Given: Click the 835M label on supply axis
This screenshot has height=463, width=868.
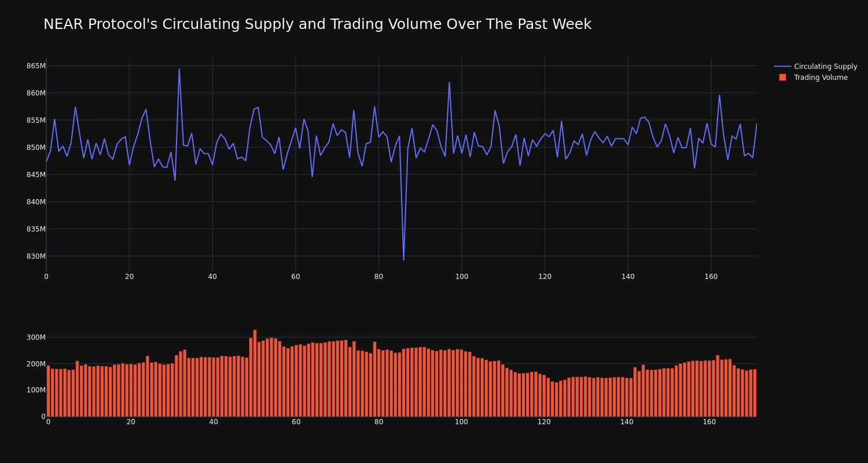Looking at the screenshot, I should tap(36, 229).
